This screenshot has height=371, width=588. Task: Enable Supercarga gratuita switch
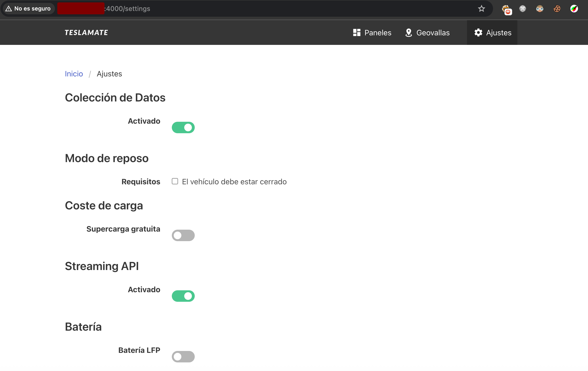click(x=183, y=235)
